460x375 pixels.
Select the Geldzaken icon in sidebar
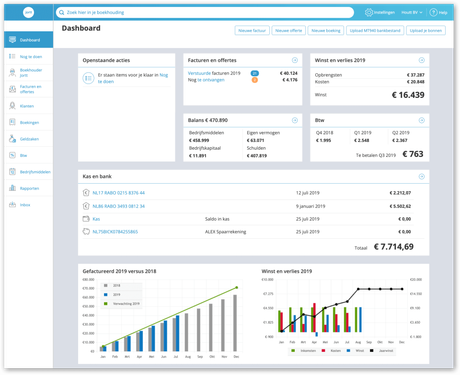[12, 139]
